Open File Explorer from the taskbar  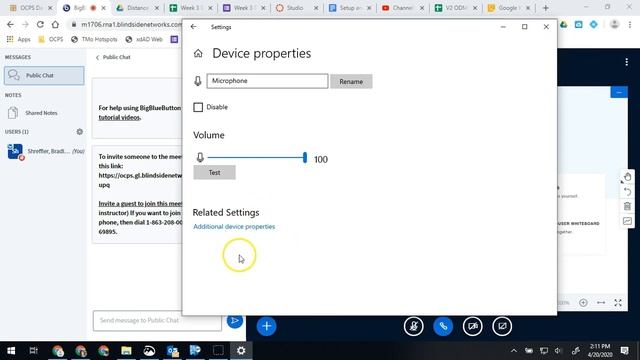tap(127, 351)
